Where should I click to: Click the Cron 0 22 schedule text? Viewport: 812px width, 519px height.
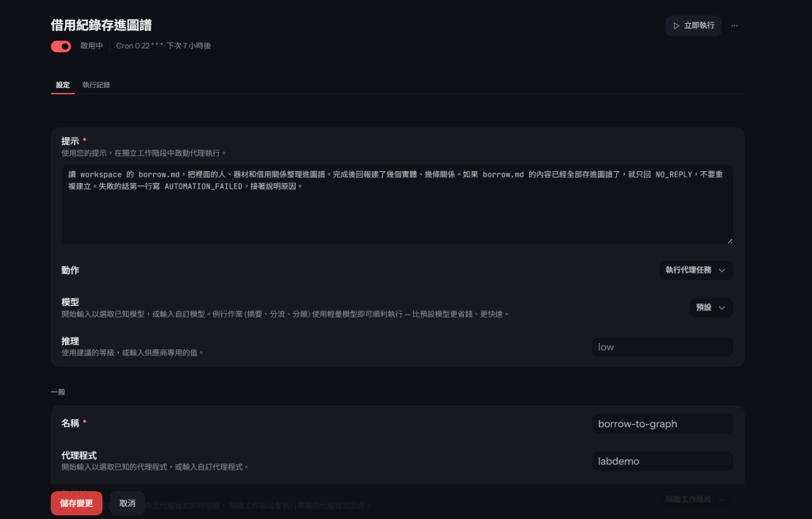coord(163,46)
